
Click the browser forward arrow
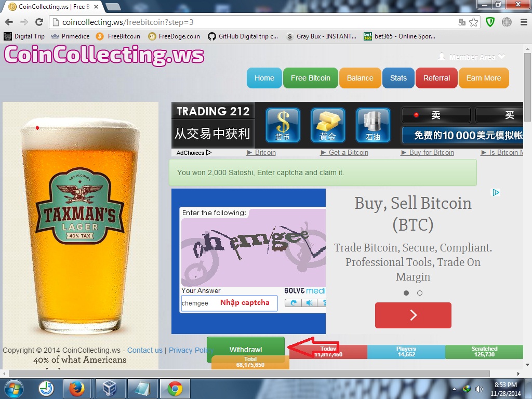point(24,22)
